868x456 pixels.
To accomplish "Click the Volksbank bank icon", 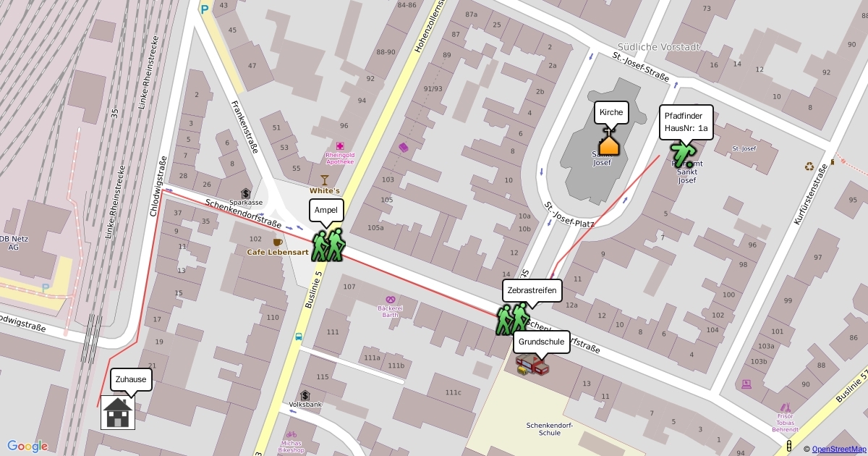I will (x=305, y=395).
